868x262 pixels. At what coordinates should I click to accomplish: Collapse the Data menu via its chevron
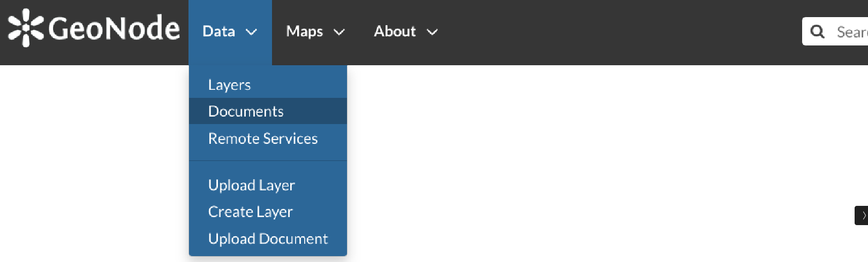251,33
